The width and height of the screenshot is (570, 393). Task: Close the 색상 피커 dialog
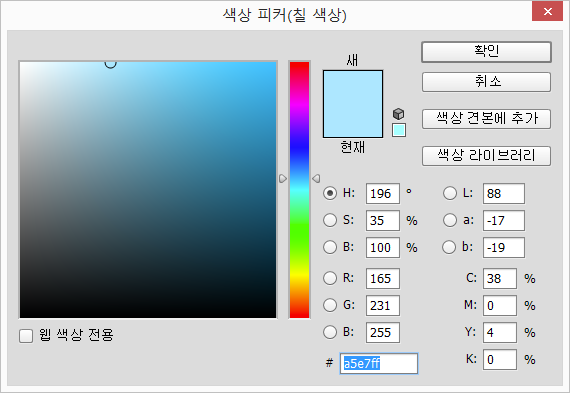[547, 12]
